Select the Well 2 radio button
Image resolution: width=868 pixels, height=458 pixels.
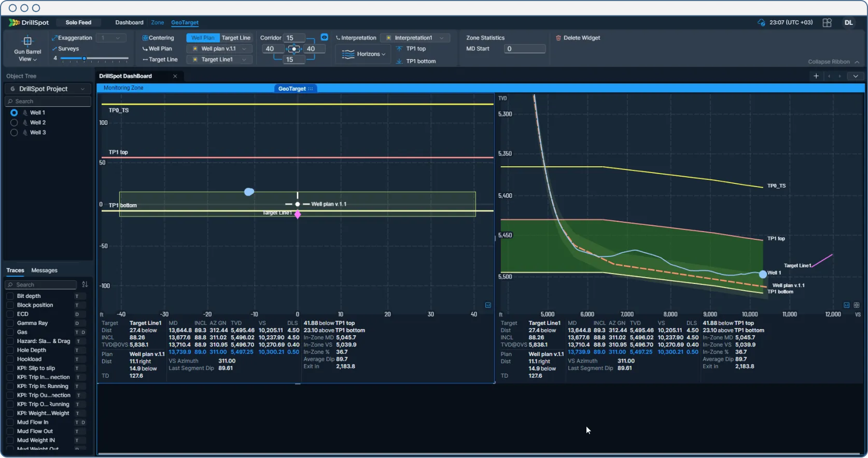click(14, 123)
